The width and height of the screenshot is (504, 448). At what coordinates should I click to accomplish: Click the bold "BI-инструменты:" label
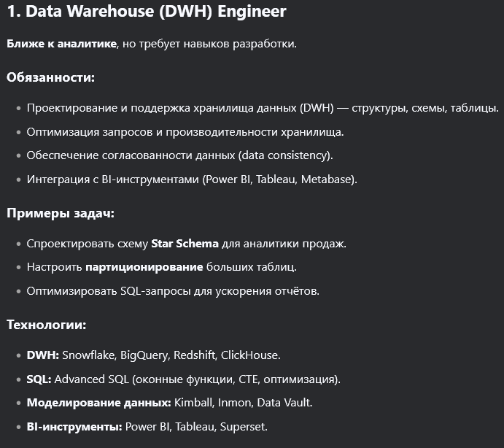click(74, 426)
